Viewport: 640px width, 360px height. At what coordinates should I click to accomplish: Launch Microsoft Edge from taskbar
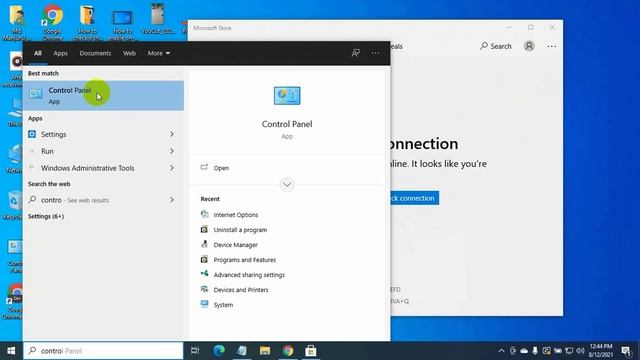click(219, 351)
